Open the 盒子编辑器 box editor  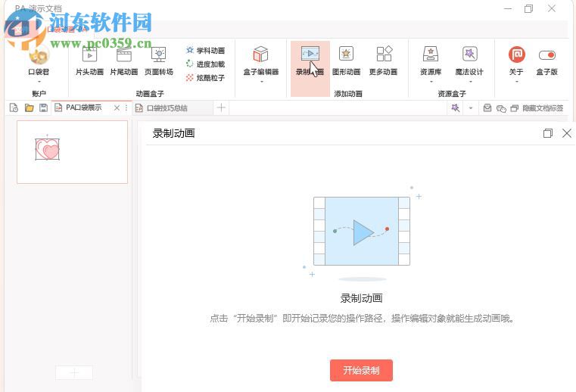point(261,61)
